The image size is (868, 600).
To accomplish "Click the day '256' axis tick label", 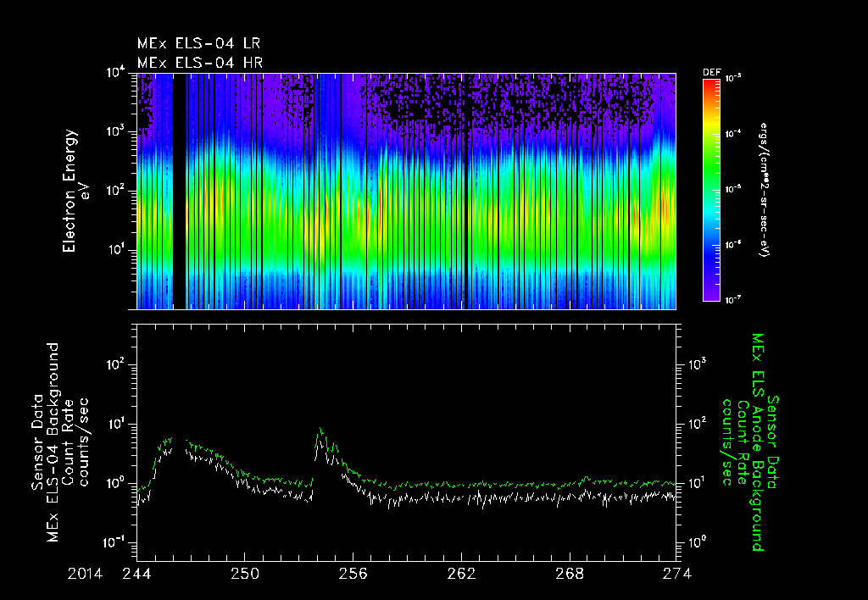I will click(353, 574).
